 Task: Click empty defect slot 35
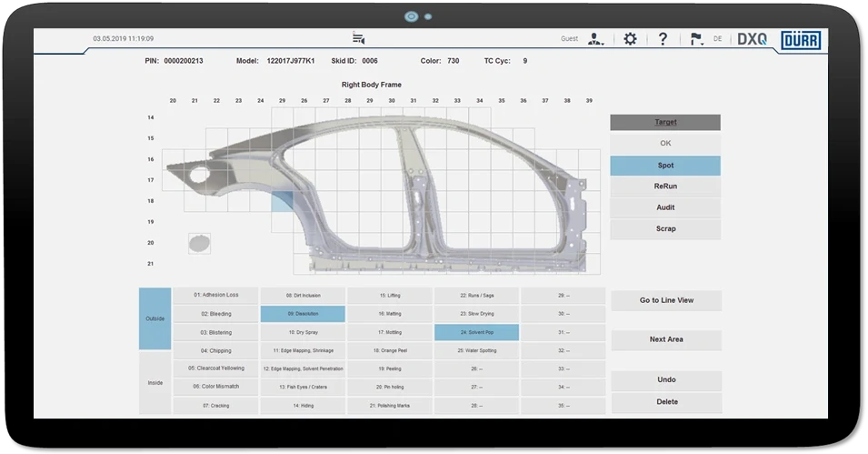coord(564,405)
